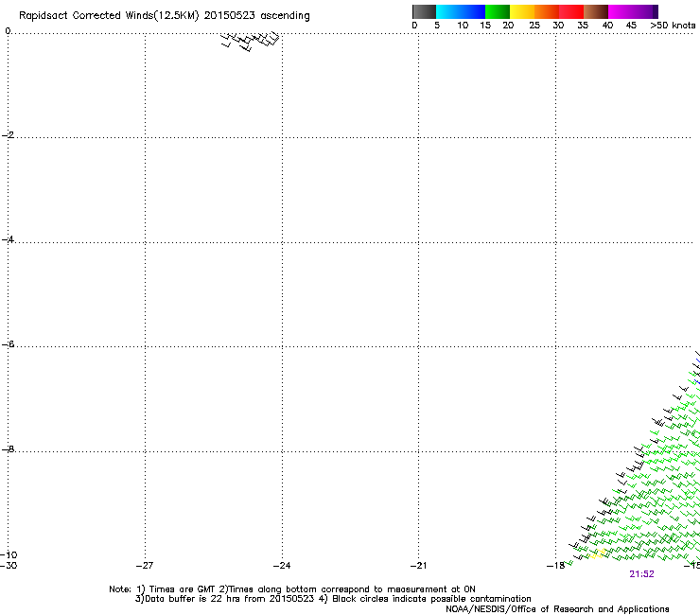Click the longitude label -21

pyautogui.click(x=418, y=566)
